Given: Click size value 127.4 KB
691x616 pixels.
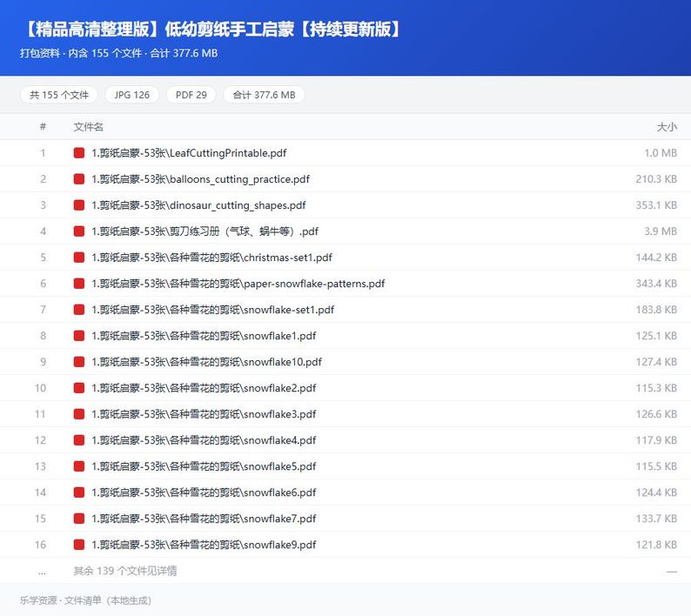Looking at the screenshot, I should click(x=656, y=362).
